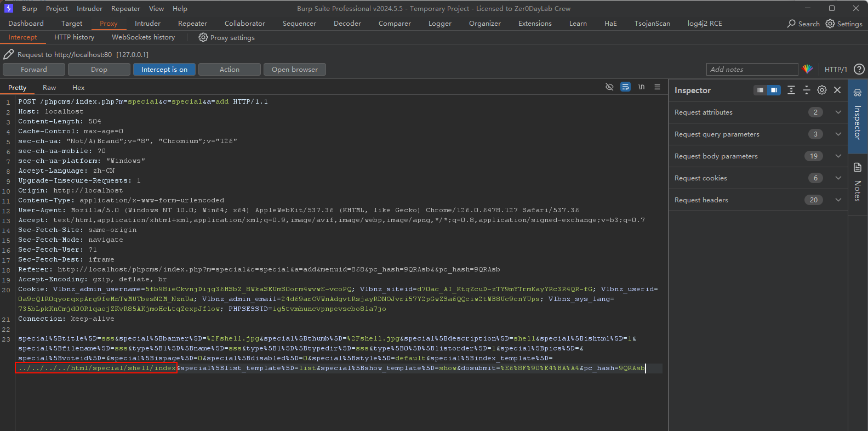Switch to the Dashboard tab
The width and height of the screenshot is (868, 431).
click(26, 24)
